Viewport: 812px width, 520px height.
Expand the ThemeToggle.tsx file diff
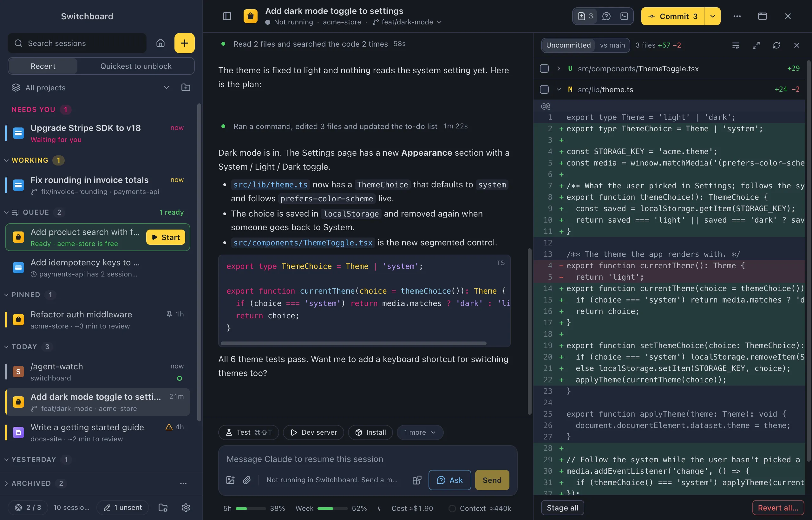pyautogui.click(x=559, y=68)
